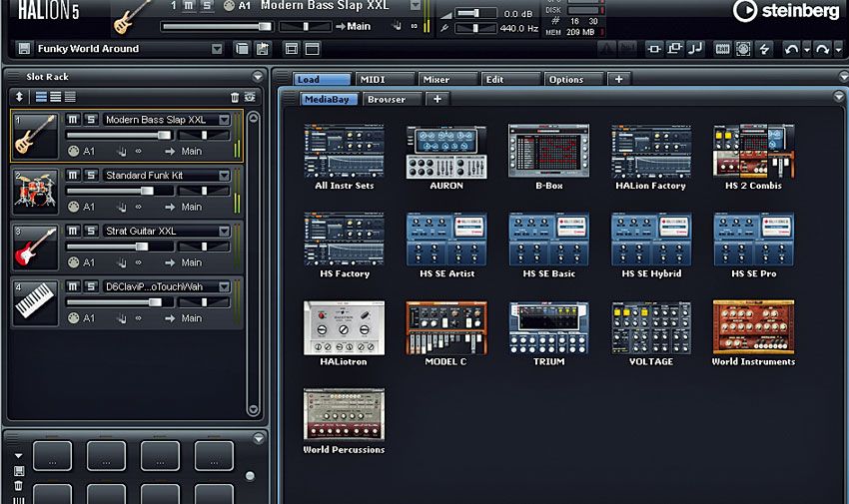Image resolution: width=849 pixels, height=504 pixels.
Task: Click the redo arrow icon
Action: [x=822, y=49]
